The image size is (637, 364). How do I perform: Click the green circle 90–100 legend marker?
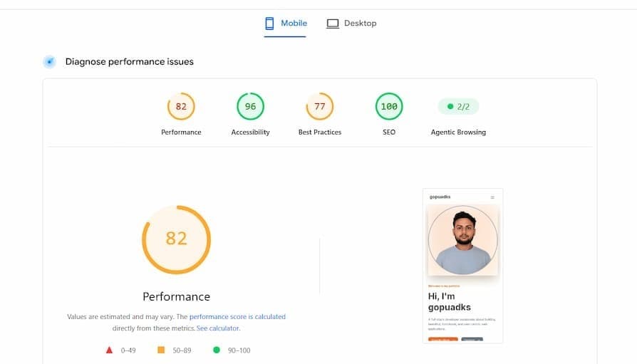217,350
